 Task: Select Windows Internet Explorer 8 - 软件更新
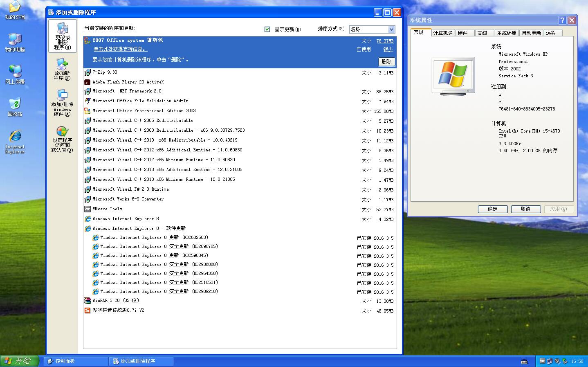240,229
